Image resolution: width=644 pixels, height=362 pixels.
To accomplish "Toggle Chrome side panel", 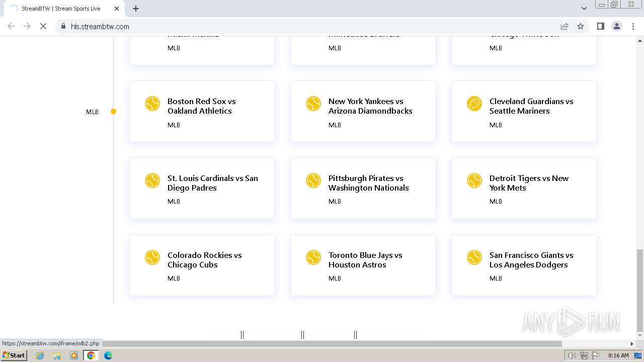I will (600, 26).
